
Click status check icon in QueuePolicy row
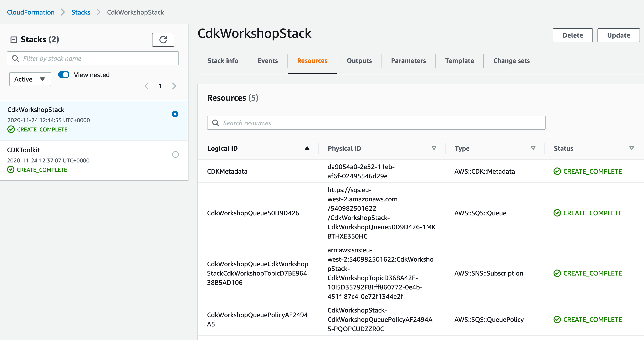(557, 319)
